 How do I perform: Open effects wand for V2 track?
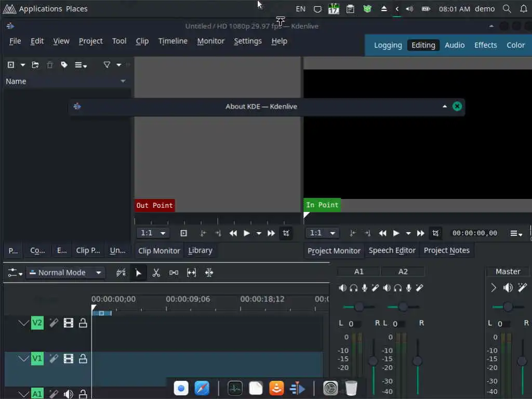point(54,323)
